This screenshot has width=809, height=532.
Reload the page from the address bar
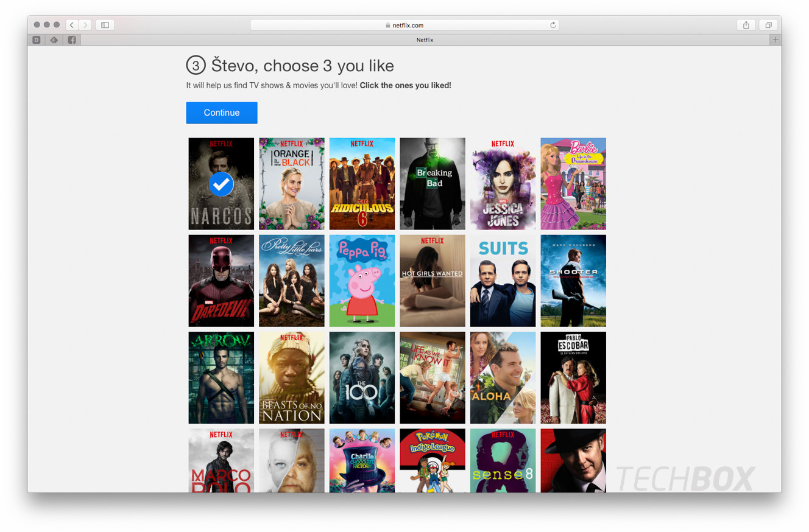[553, 25]
